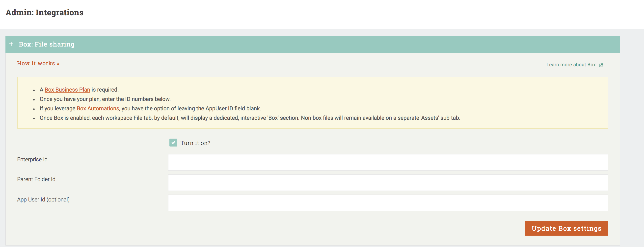644x247 pixels.
Task: Click the plus icon beside Box: File sharing
Action: coord(11,44)
